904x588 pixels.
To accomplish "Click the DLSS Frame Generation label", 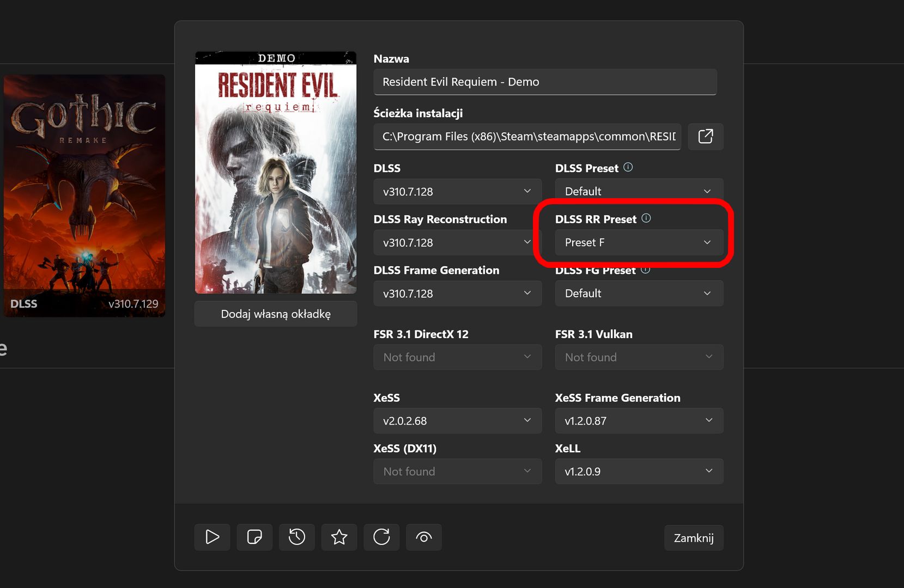I will point(436,270).
